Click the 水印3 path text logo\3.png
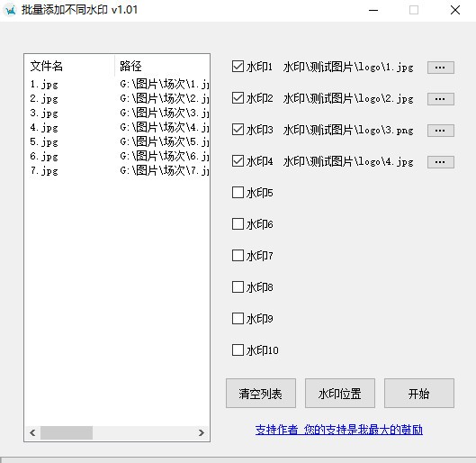This screenshot has height=463, width=476. click(x=348, y=131)
